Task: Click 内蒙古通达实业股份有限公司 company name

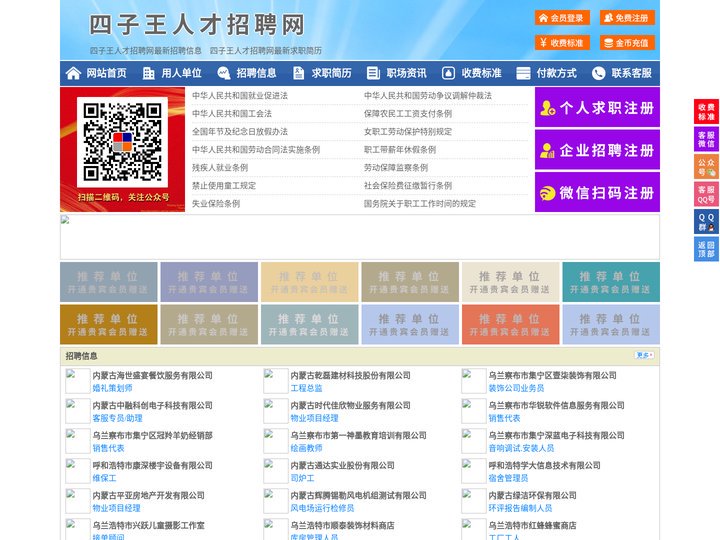Action: (x=342, y=465)
